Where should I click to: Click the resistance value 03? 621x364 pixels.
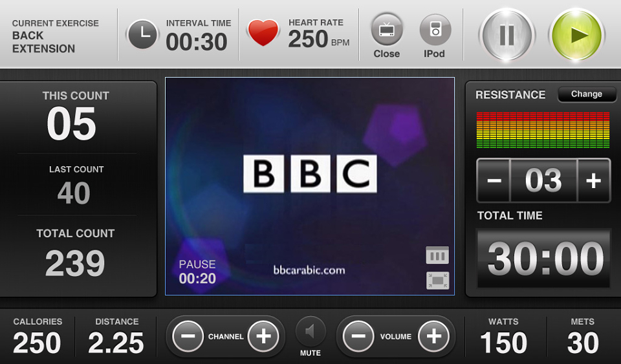(x=543, y=180)
